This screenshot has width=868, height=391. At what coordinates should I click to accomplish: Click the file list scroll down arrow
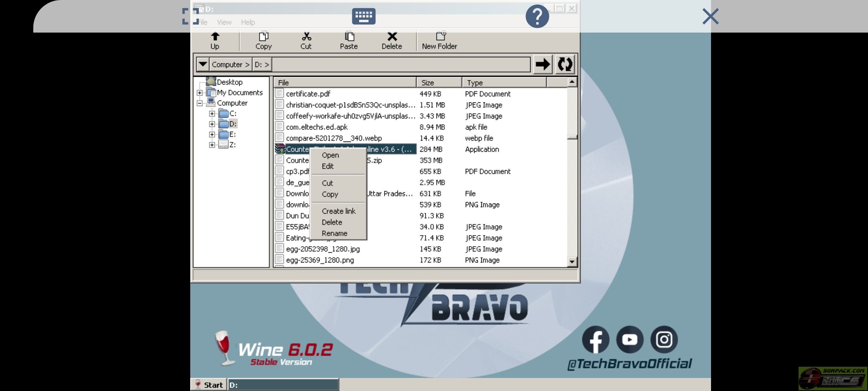click(572, 261)
